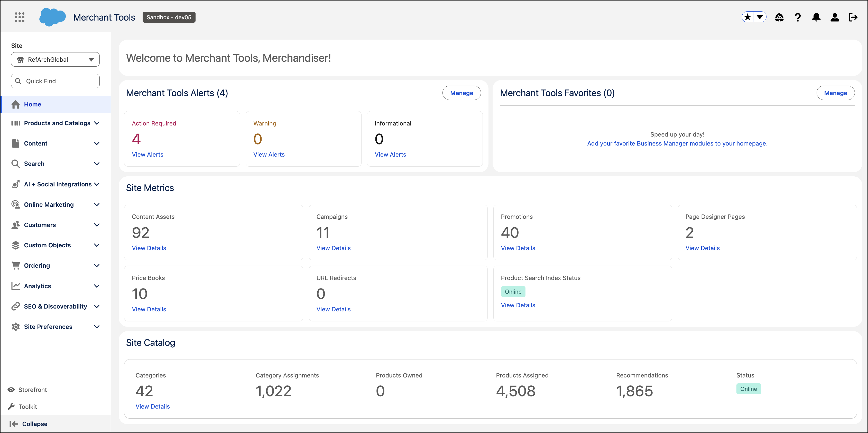Viewport: 868px width, 433px height.
Task: Click the Site Preferences gear icon
Action: [x=15, y=327]
